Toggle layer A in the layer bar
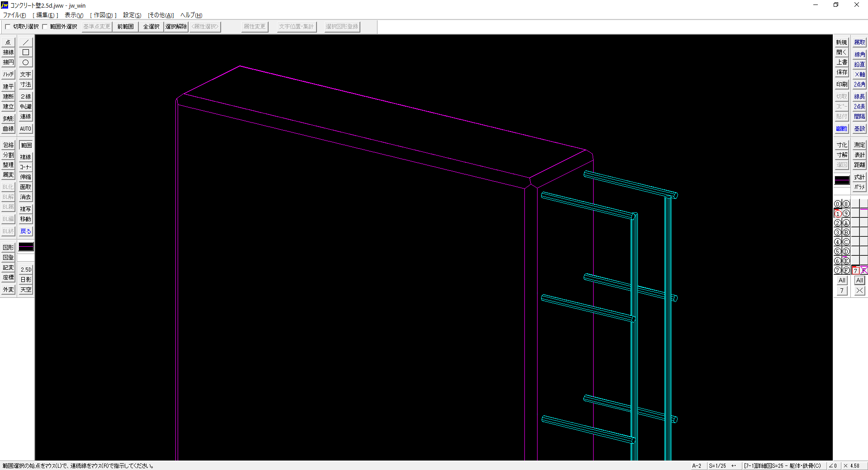 click(x=846, y=223)
